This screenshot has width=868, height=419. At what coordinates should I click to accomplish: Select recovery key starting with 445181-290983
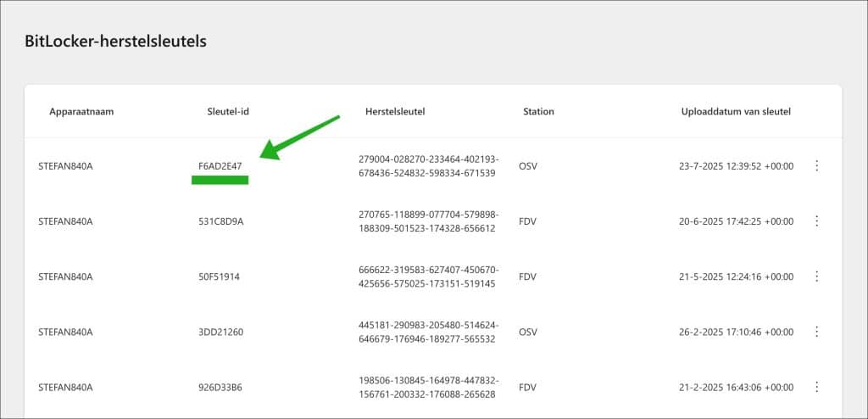(428, 332)
